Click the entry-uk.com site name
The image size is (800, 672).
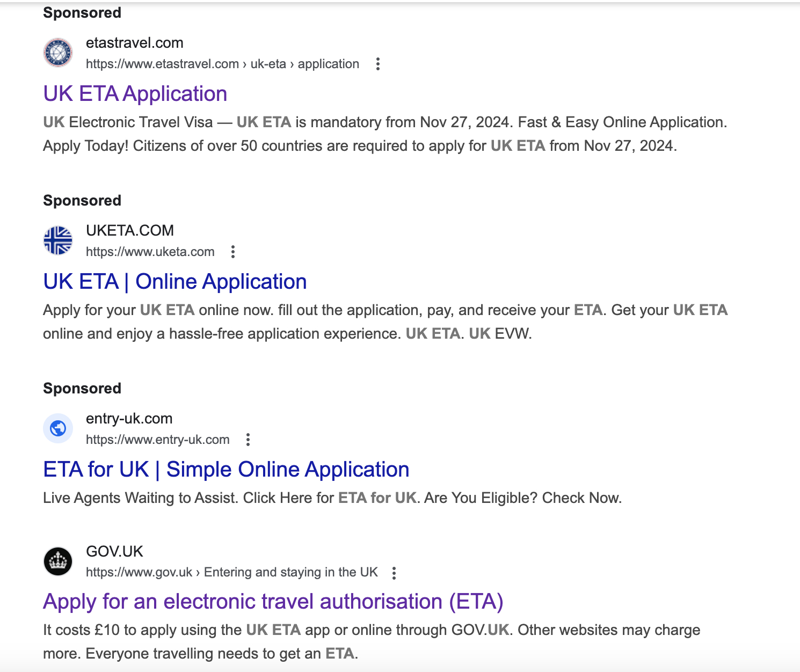[x=129, y=419]
